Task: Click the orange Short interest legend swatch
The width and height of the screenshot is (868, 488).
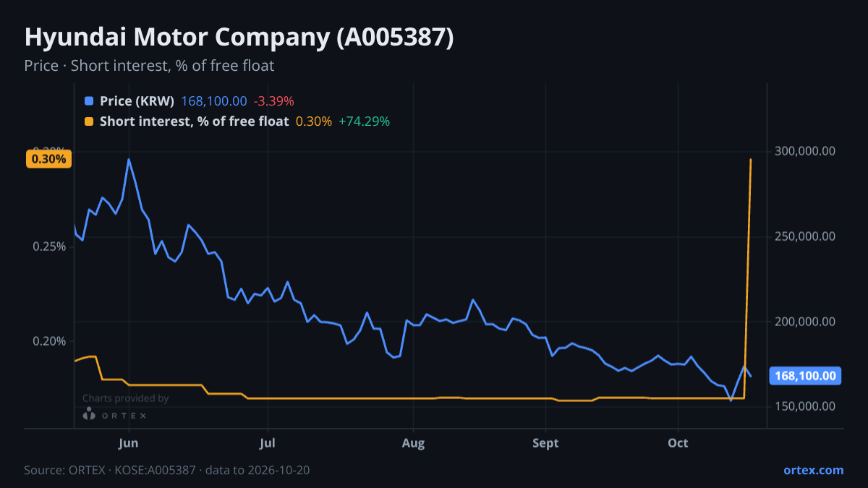Action: click(x=89, y=121)
